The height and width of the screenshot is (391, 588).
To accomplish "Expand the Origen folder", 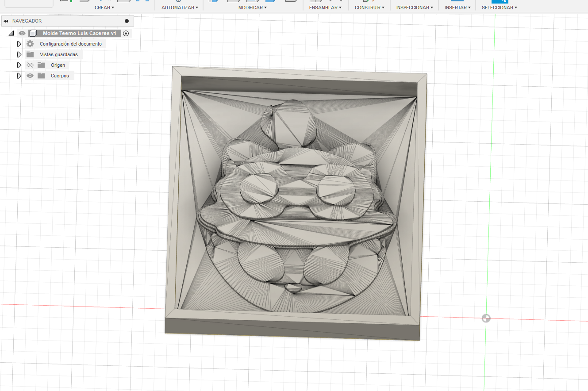I will (19, 65).
